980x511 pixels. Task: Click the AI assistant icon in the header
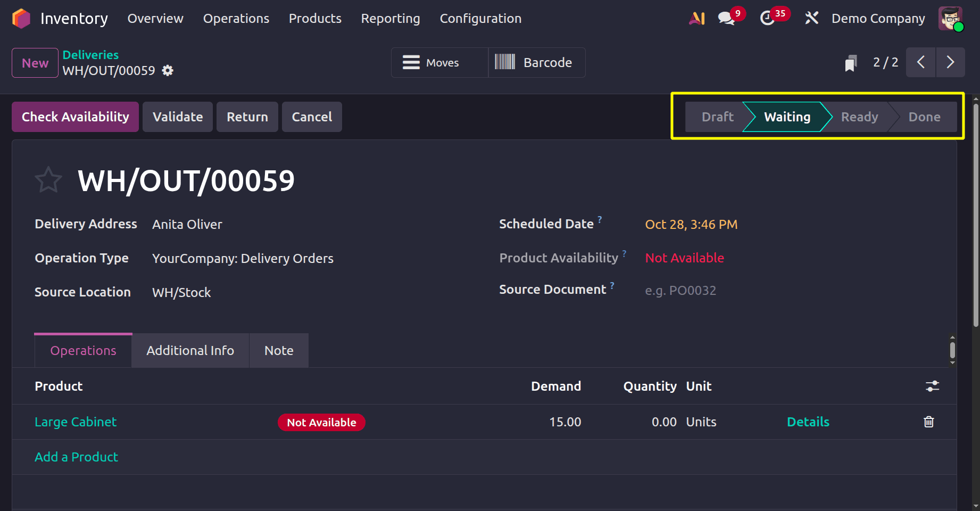[697, 18]
